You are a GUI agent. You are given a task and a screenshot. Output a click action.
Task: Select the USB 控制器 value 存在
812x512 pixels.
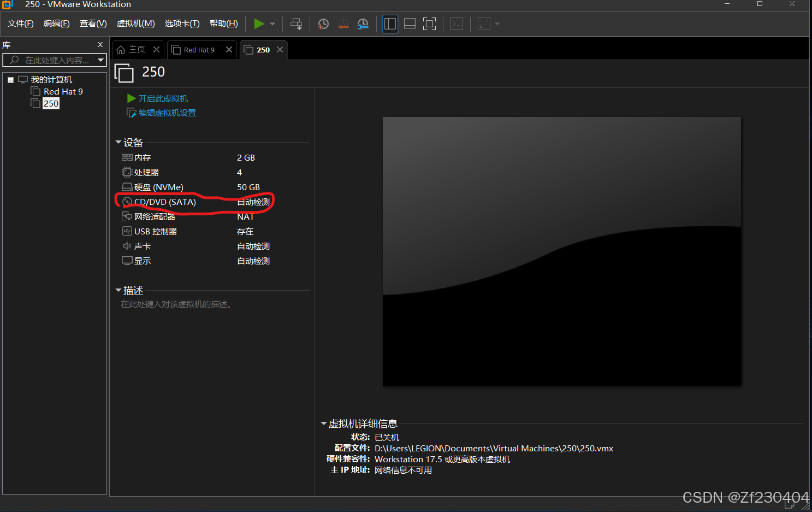[245, 231]
